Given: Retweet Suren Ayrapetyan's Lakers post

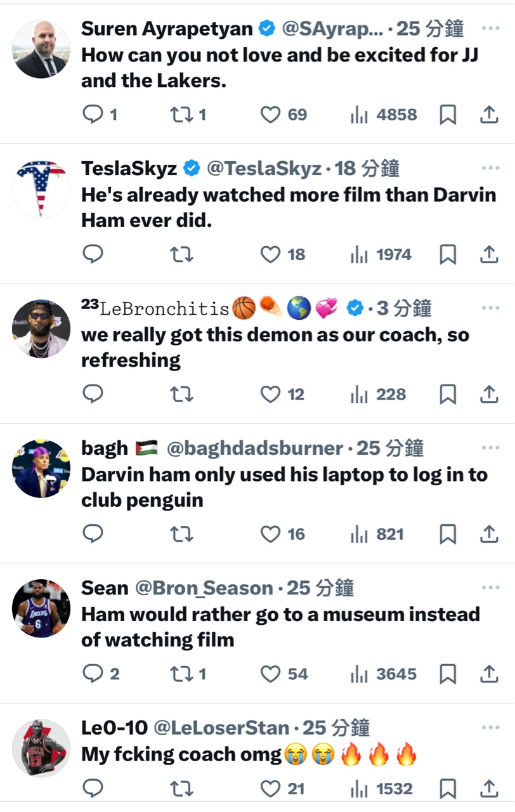Looking at the screenshot, I should [x=182, y=115].
